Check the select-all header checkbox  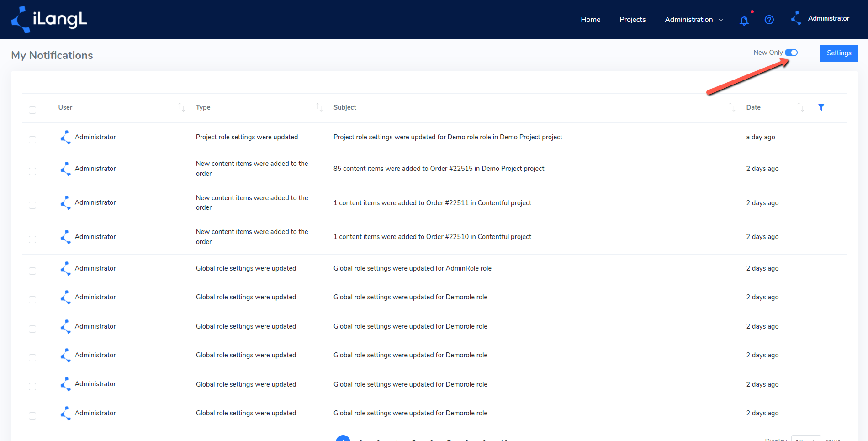click(32, 110)
